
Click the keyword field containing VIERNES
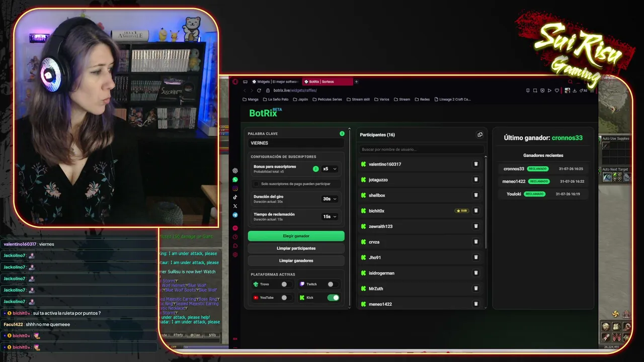[296, 143]
